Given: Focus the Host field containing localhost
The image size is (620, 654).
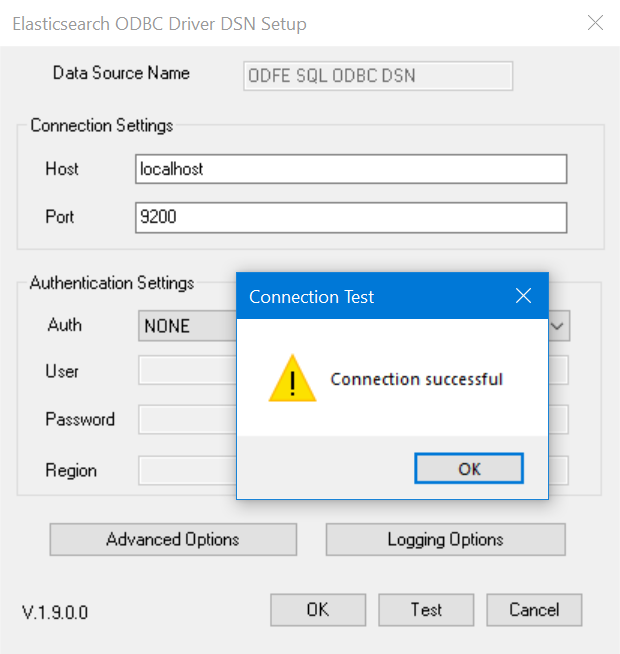Looking at the screenshot, I should (351, 169).
